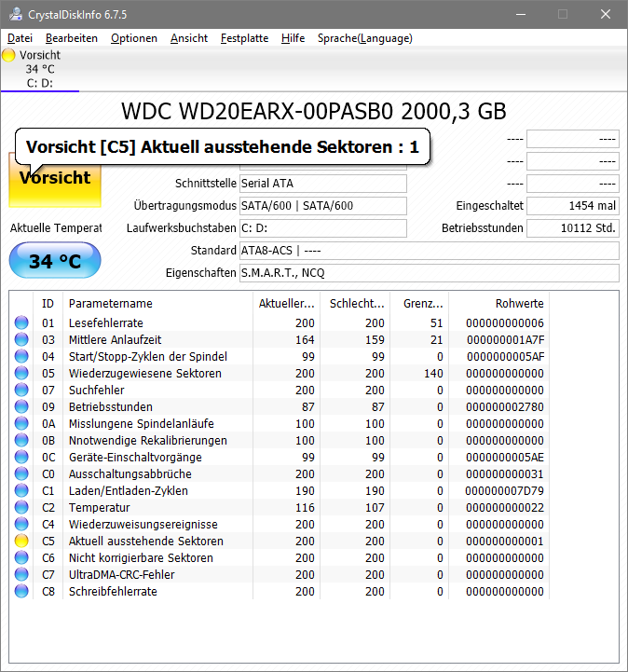Click the status icon for Nnotwendige Rekalibrierungen
This screenshot has width=628, height=672.
pyautogui.click(x=21, y=440)
